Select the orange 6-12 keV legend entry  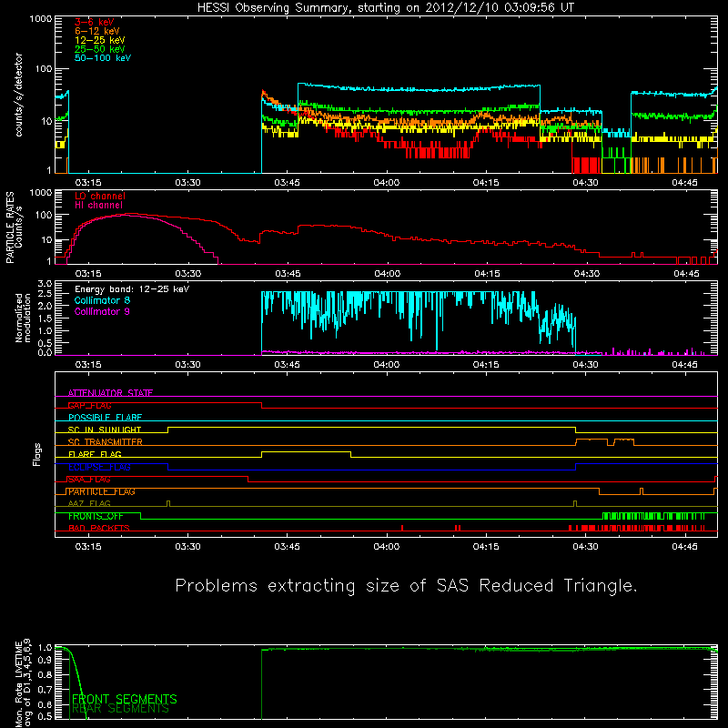[97, 31]
